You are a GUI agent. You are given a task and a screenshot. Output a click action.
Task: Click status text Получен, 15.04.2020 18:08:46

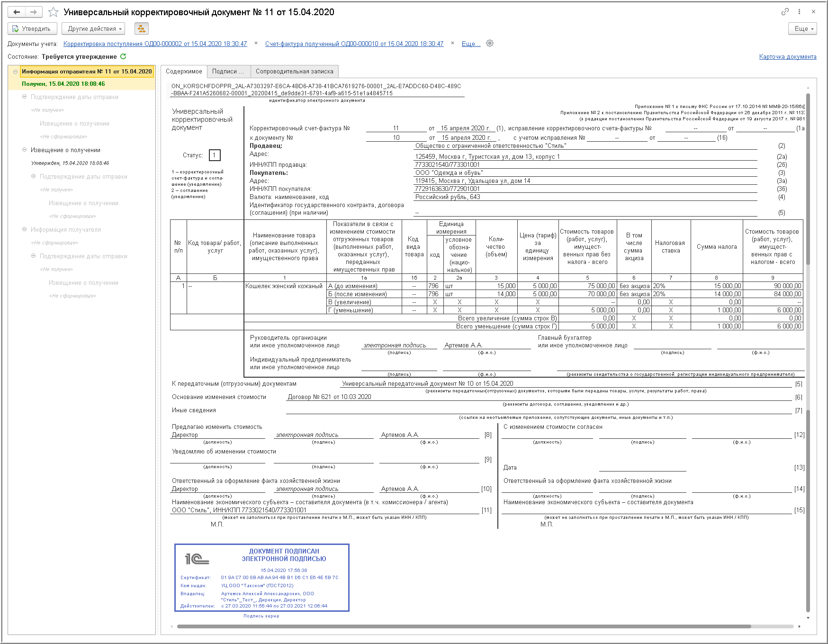tap(63, 84)
